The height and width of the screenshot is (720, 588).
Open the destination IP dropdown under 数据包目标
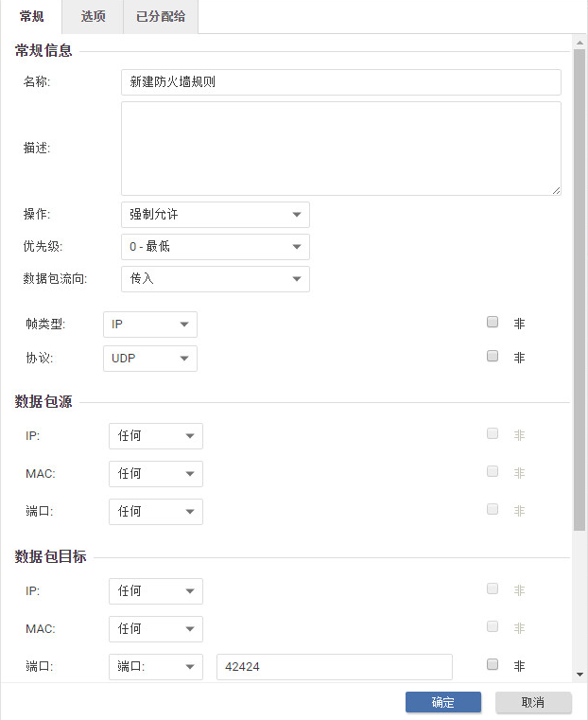(x=156, y=591)
